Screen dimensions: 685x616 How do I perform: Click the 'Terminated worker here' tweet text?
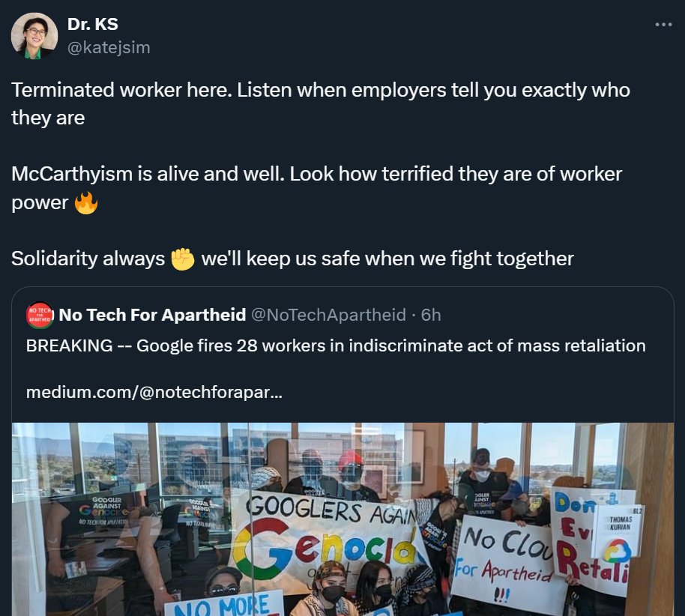tap(321, 103)
